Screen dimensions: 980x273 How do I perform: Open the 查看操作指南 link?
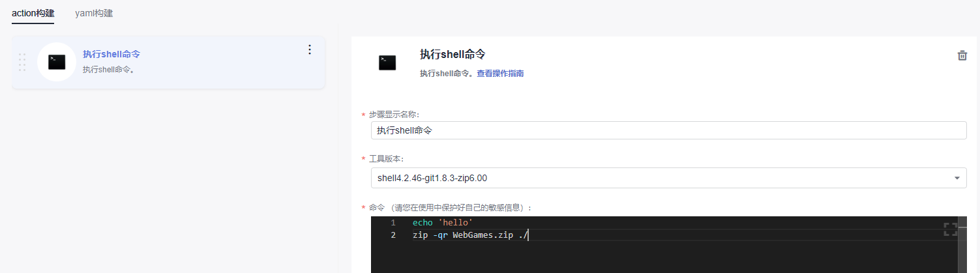(x=500, y=74)
